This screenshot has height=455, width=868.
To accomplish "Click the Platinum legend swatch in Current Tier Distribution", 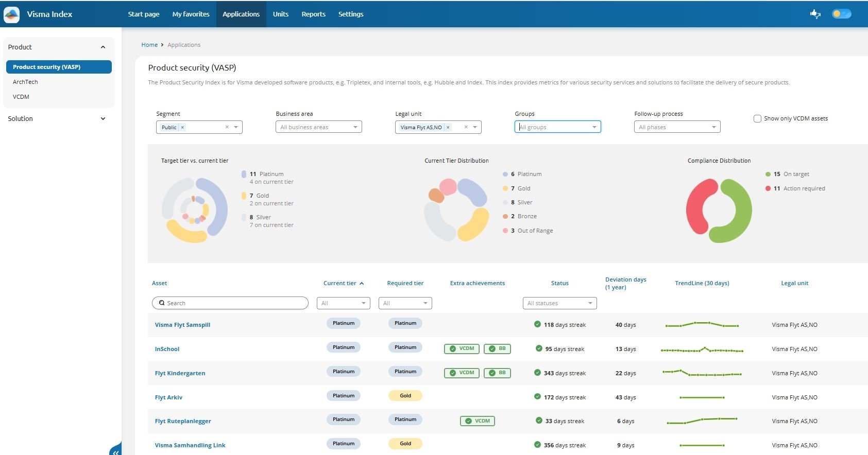I will pyautogui.click(x=505, y=174).
